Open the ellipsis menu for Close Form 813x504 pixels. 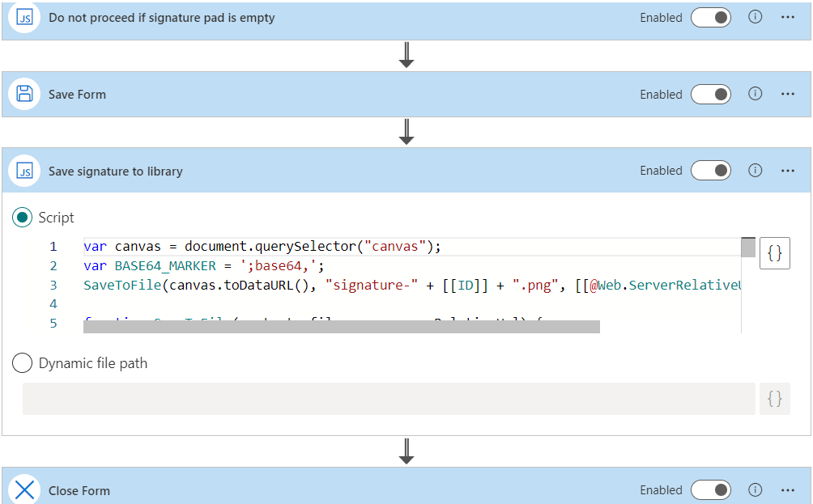[x=788, y=489]
